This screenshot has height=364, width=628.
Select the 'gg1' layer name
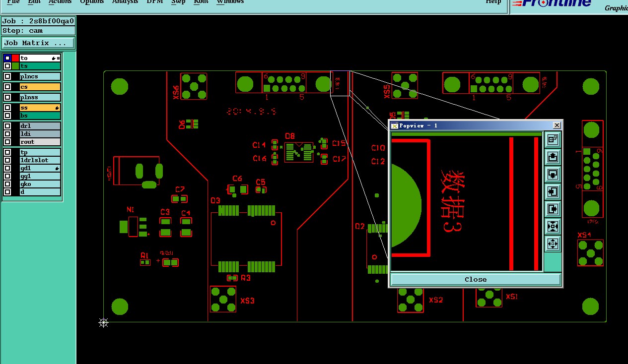coord(40,176)
